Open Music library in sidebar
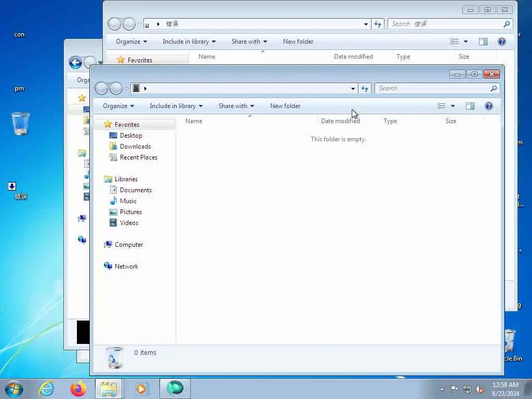The height and width of the screenshot is (399, 532). pyautogui.click(x=128, y=201)
